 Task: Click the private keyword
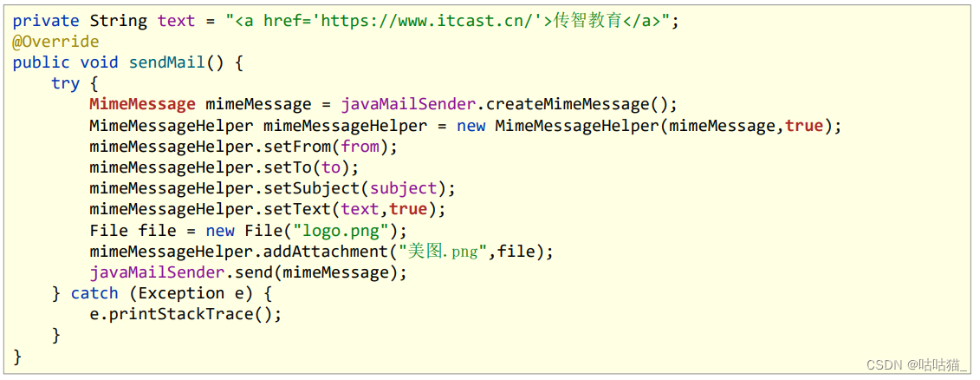pyautogui.click(x=46, y=21)
